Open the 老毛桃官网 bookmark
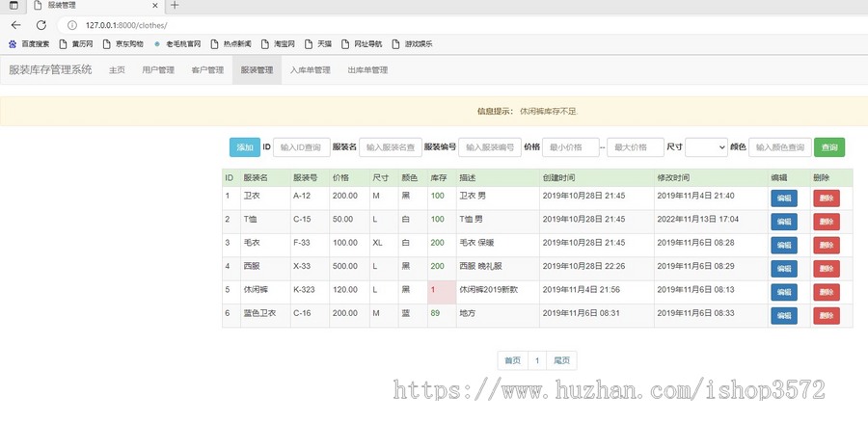The image size is (868, 423). pyautogui.click(x=177, y=44)
